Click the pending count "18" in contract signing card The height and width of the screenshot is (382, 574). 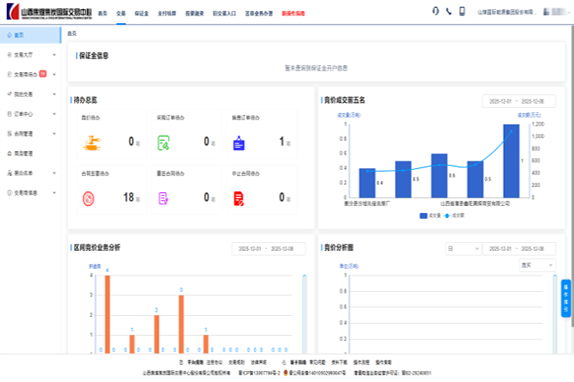pyautogui.click(x=129, y=198)
